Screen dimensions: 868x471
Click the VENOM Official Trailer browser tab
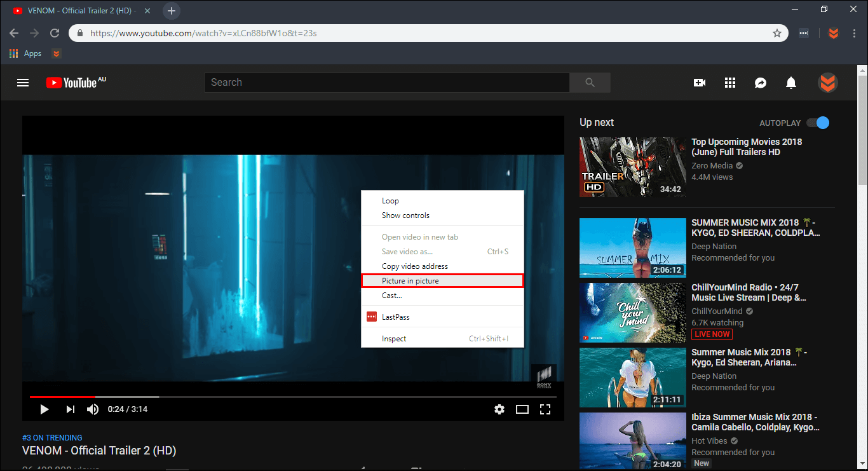80,11
